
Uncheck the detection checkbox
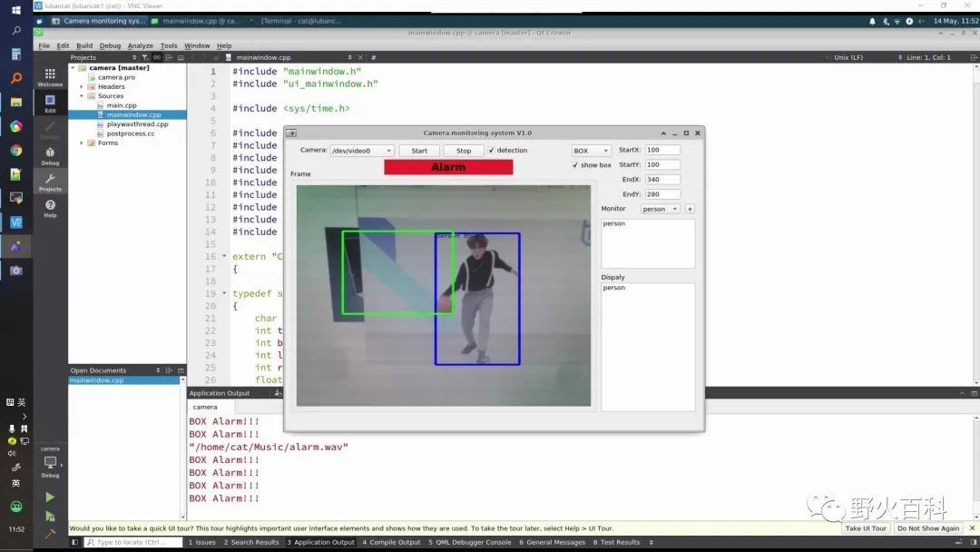pyautogui.click(x=492, y=151)
